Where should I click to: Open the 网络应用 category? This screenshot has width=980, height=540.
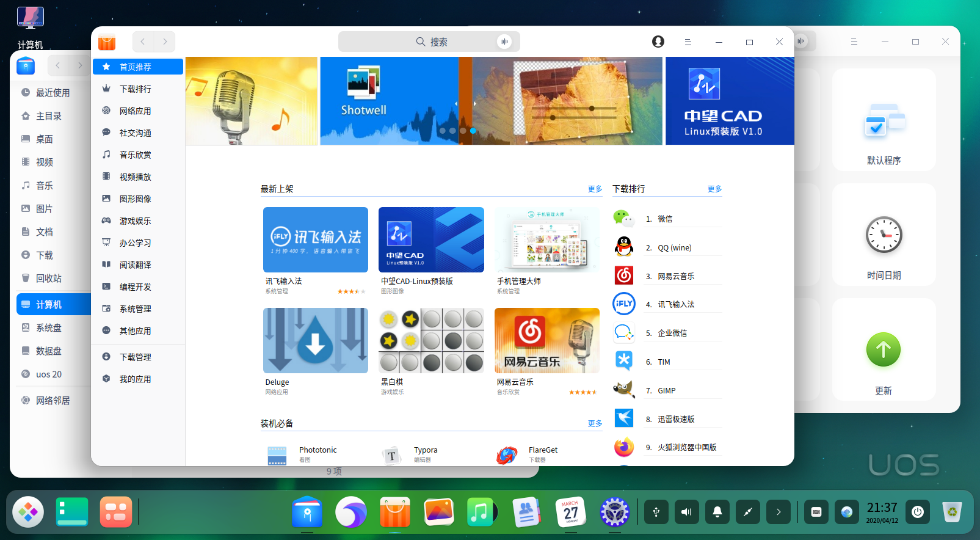tap(138, 111)
